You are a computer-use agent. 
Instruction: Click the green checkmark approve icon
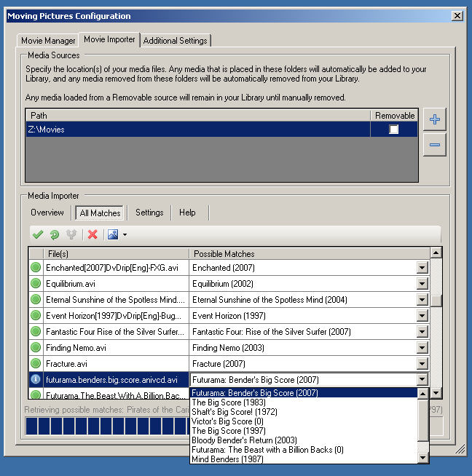38,234
